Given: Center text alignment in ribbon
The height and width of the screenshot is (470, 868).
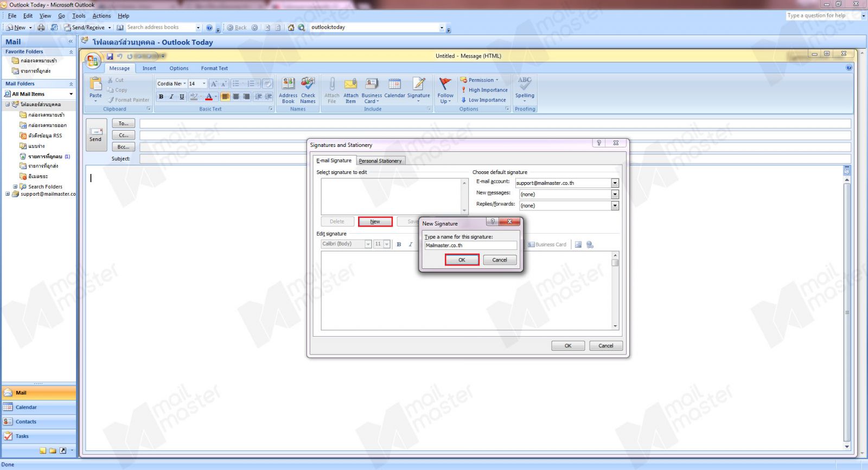Looking at the screenshot, I should (236, 96).
